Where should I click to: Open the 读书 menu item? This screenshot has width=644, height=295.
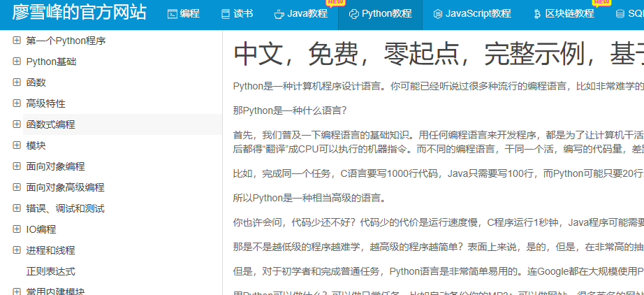237,14
